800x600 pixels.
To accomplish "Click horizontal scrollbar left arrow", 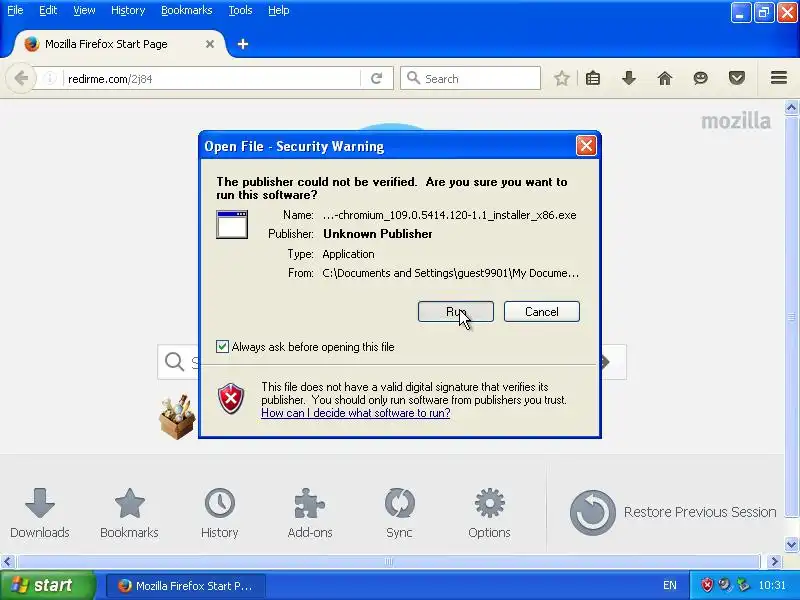I will point(7,562).
